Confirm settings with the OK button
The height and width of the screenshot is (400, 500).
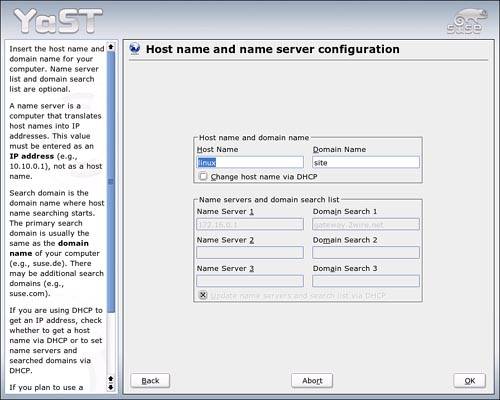(x=470, y=381)
